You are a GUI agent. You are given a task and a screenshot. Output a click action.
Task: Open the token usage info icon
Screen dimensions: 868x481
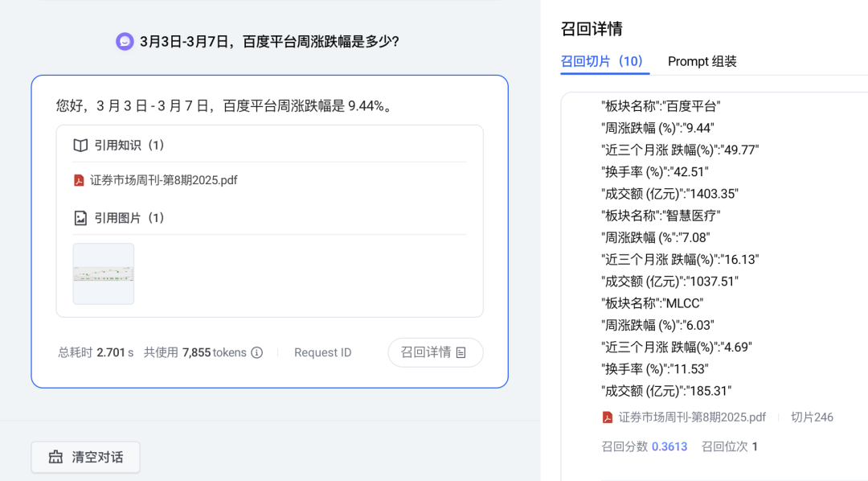[x=257, y=352]
